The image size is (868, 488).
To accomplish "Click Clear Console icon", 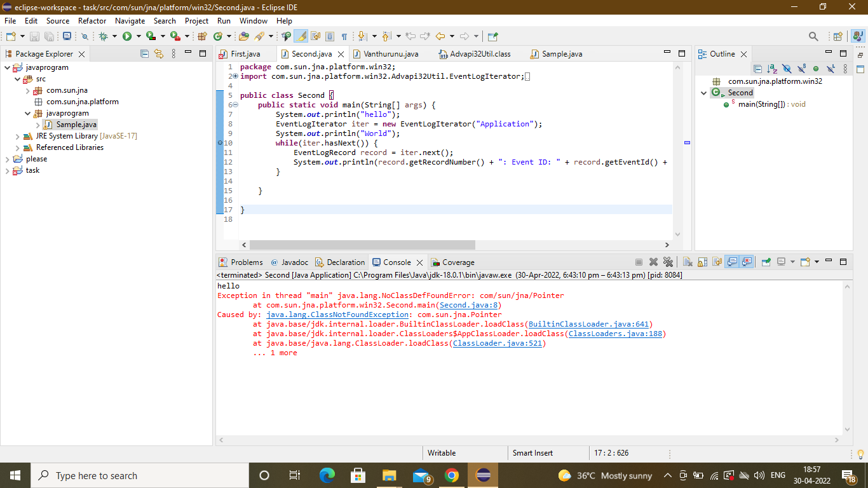I will 688,262.
